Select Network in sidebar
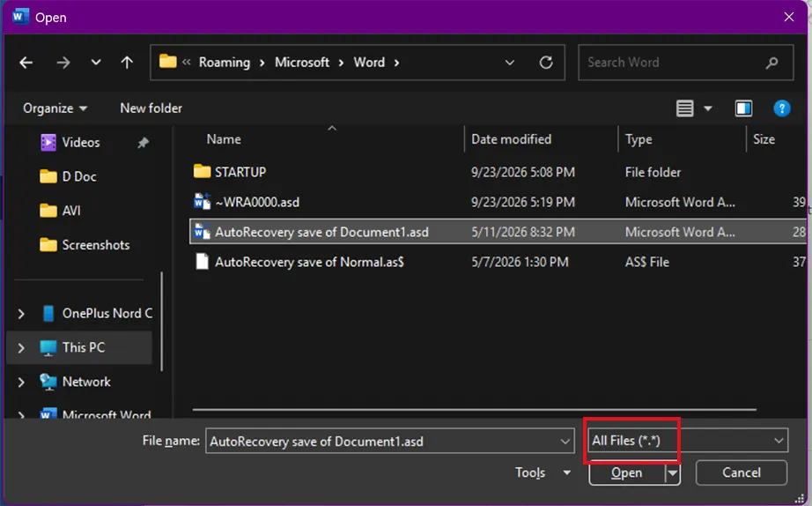Viewport: 812px width, 506px height. [86, 382]
